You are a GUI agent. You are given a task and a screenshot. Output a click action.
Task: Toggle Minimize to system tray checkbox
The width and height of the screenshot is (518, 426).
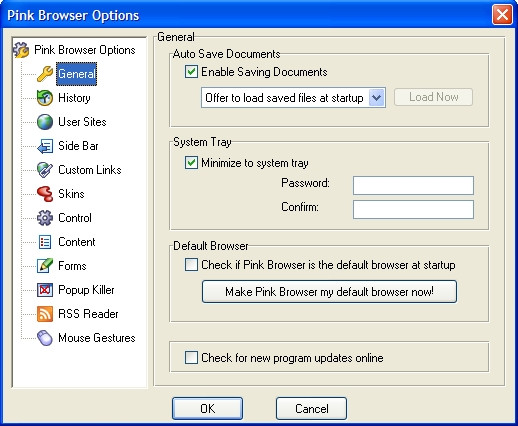pos(191,163)
